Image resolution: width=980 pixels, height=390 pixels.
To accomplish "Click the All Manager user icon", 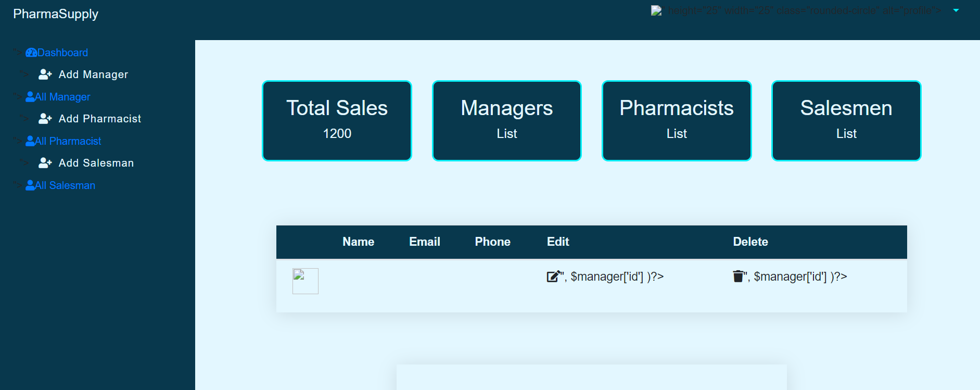I will [30, 97].
